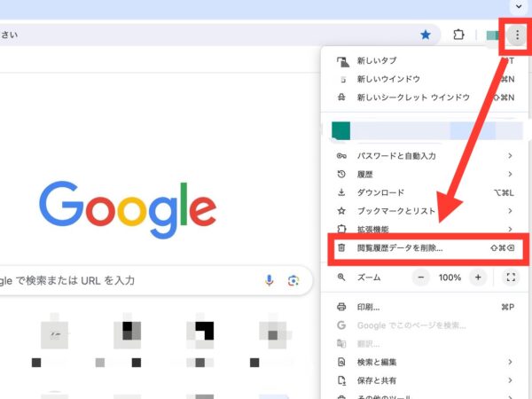Image resolution: width=532 pixels, height=399 pixels.
Task: Click the incognito icon beside 新しいシークレット ウインドウ
Action: [341, 98]
